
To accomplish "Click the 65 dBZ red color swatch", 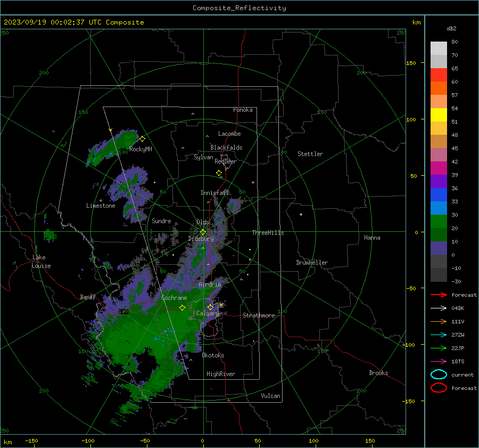I will click(x=439, y=75).
